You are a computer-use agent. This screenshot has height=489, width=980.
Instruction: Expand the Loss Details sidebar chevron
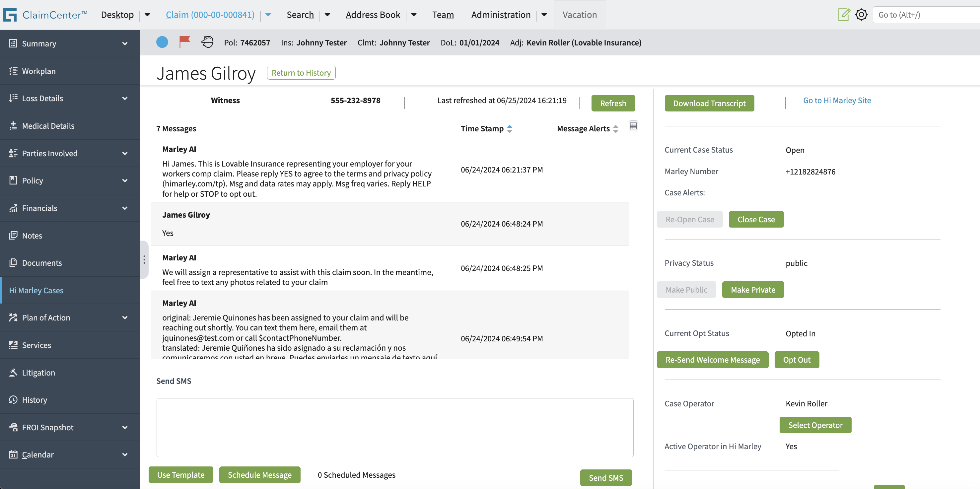125,99
